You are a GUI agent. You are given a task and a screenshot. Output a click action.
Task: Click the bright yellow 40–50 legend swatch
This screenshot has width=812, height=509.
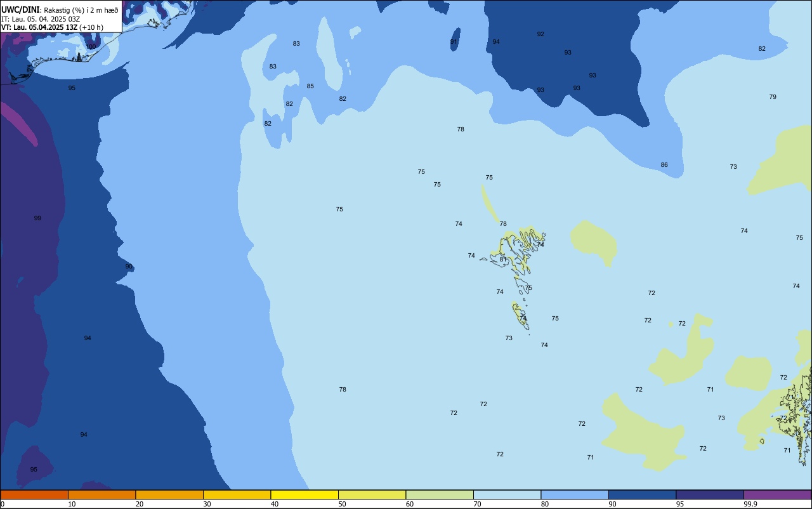coord(304,494)
